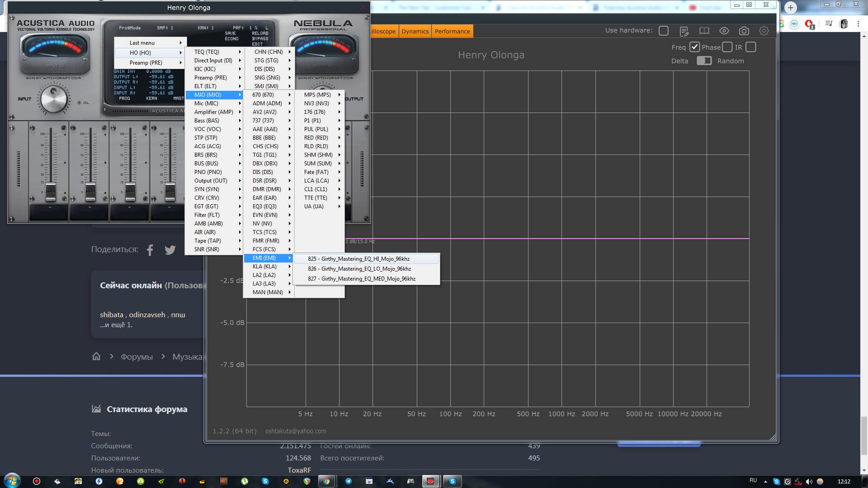Open the Форумы breadcrumb link

[137, 357]
